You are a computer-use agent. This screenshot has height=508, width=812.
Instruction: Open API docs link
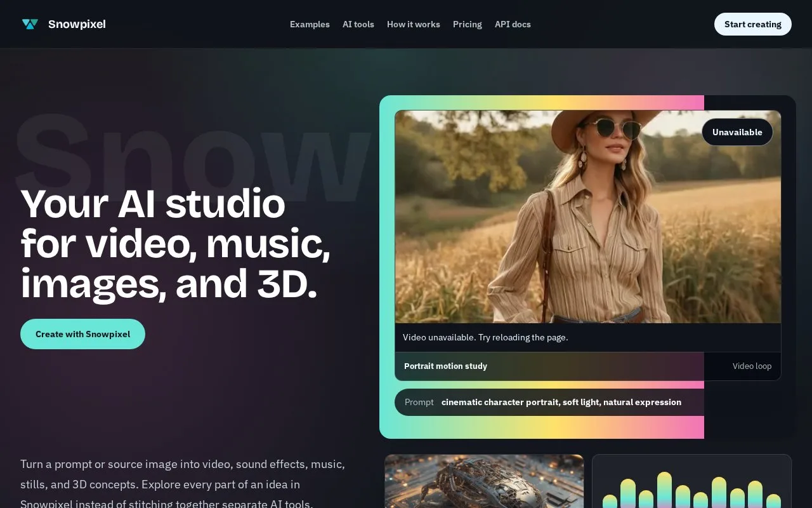513,24
